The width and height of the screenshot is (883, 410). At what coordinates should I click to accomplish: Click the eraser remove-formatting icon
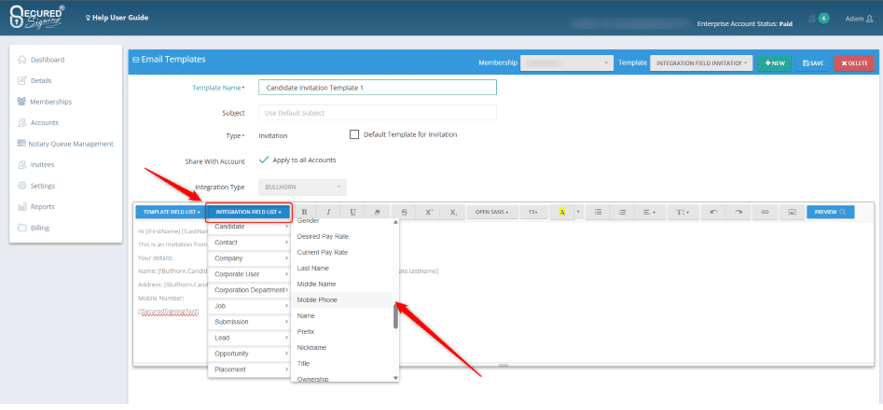pos(377,212)
